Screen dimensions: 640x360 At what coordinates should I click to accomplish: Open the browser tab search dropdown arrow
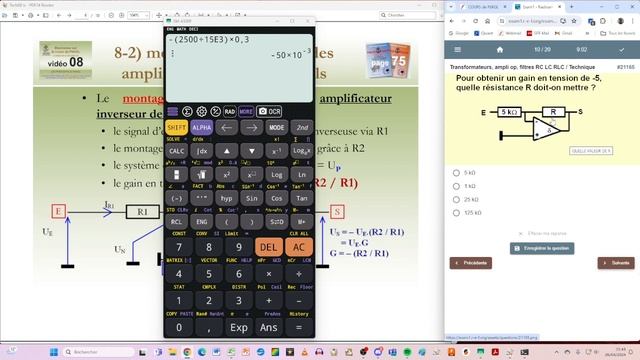point(451,7)
